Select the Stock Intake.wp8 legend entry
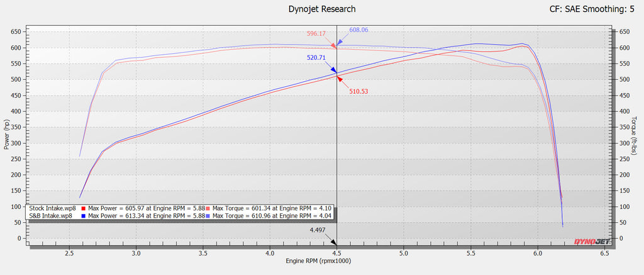 (52, 208)
